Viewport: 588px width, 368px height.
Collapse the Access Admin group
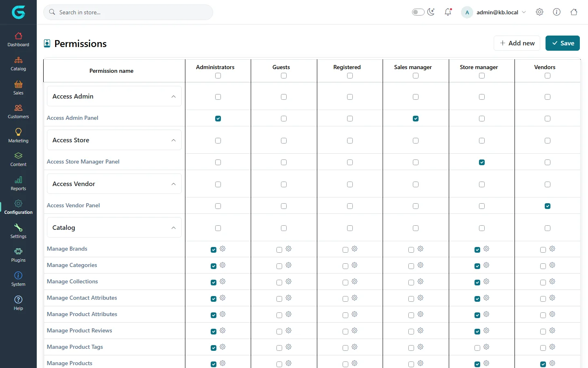pos(114,96)
